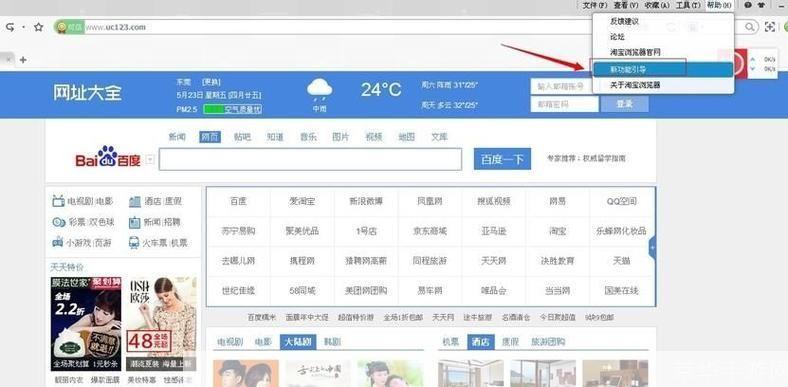Click the bookmark star icon
The height and width of the screenshot is (387, 788).
pyautogui.click(x=39, y=27)
